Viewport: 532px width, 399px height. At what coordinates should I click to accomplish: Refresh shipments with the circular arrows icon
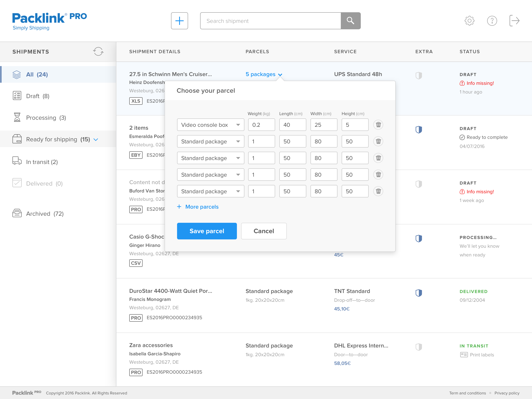click(98, 52)
